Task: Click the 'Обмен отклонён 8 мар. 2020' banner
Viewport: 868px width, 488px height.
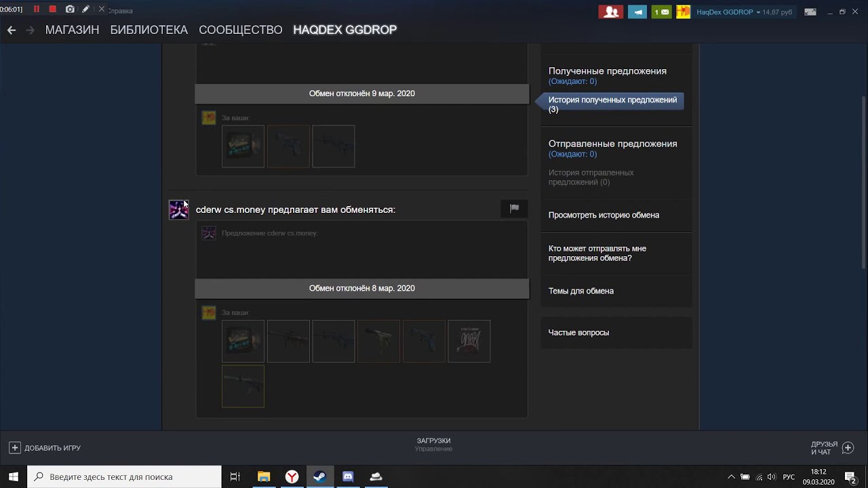Action: [x=361, y=288]
